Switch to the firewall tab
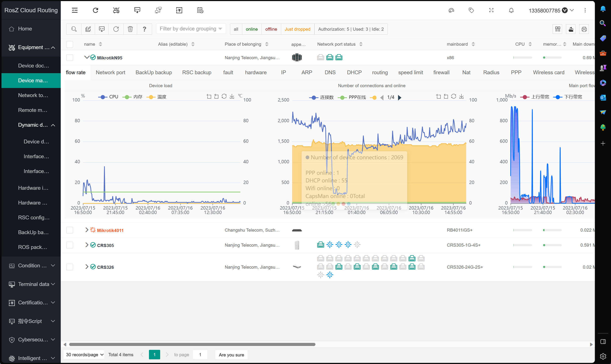Viewport: 611px width, 364px height. 441,72
